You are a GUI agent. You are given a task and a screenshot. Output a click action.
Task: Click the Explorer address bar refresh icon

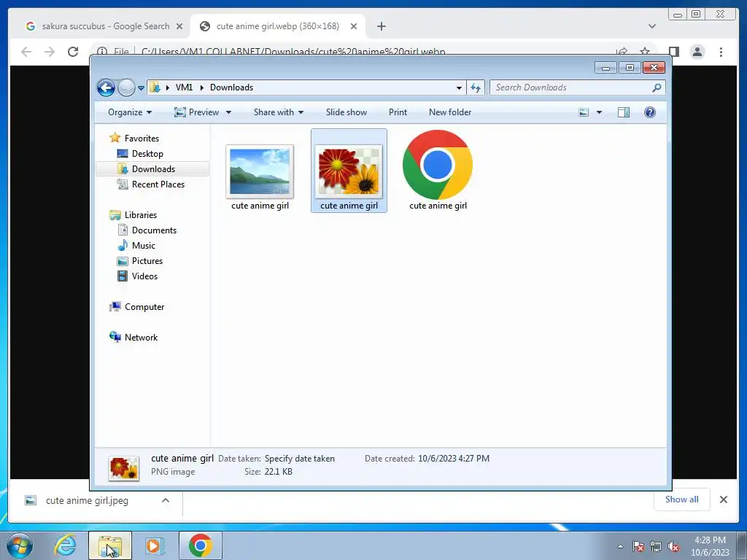[x=476, y=87]
